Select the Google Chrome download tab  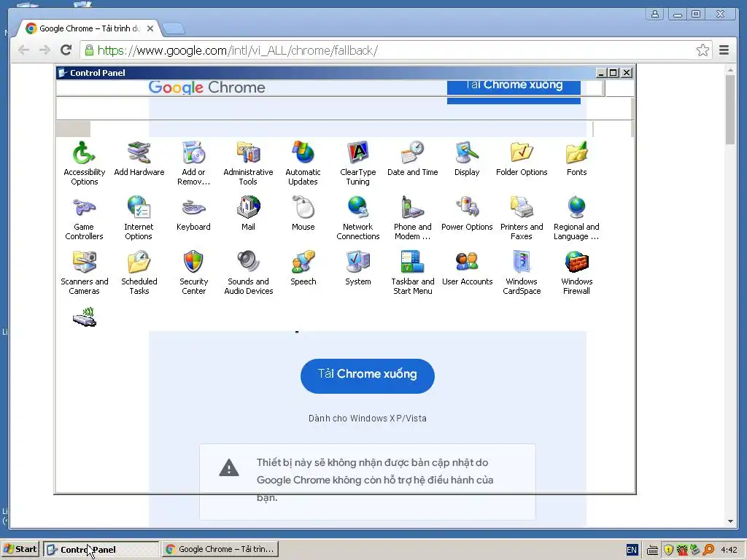coord(89,28)
